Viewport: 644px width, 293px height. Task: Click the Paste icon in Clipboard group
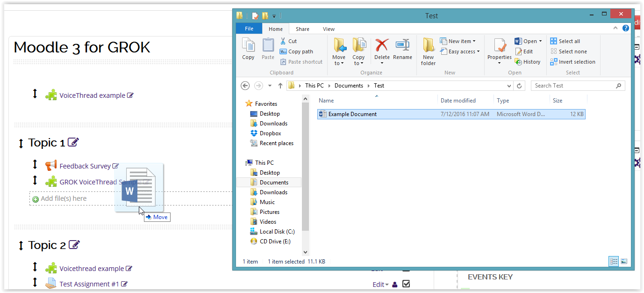(268, 49)
